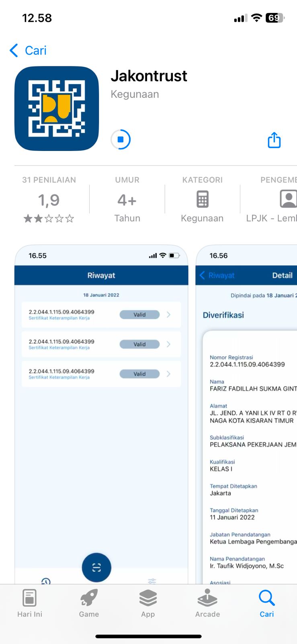
Task: Open the Detail screenshot preview
Action: 246,414
